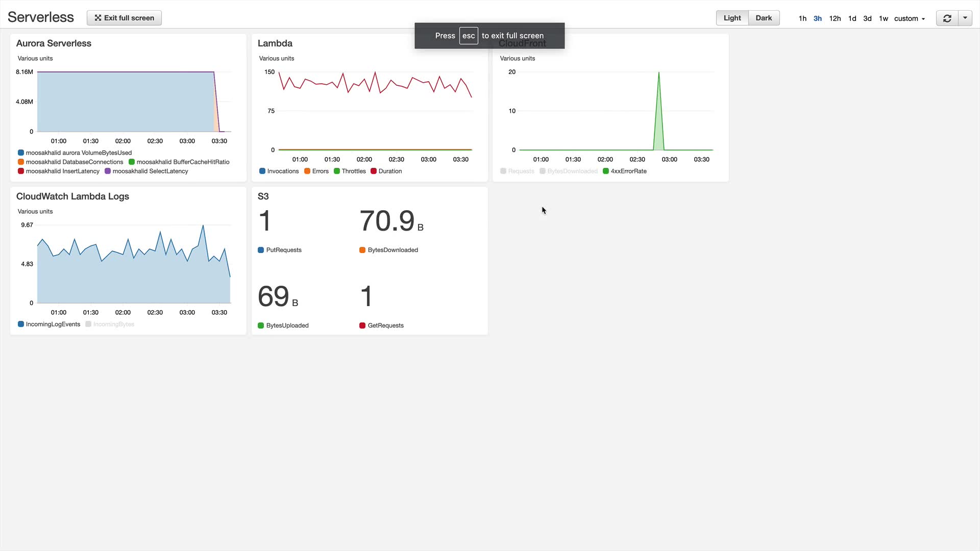The image size is (980, 551).
Task: Toggle Invocations legend swatch in Lambda
Action: click(262, 171)
